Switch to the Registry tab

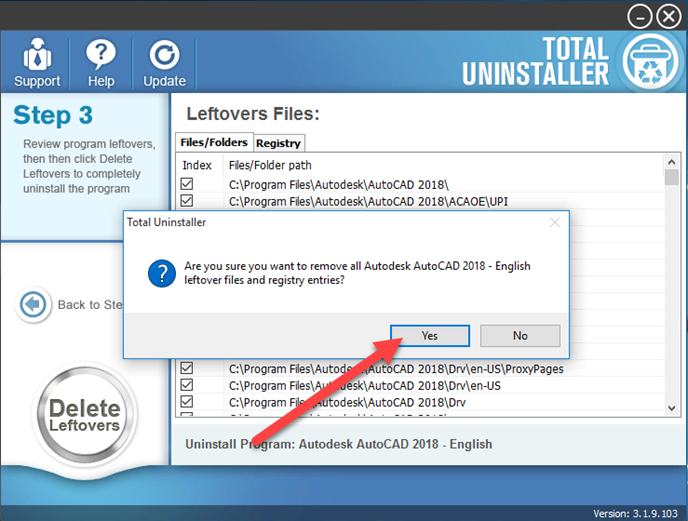279,144
